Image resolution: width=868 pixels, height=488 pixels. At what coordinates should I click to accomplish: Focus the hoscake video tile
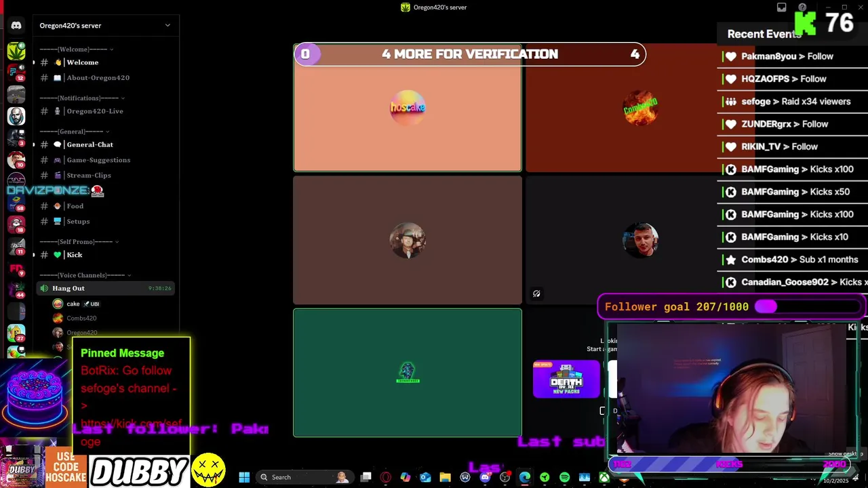408,108
